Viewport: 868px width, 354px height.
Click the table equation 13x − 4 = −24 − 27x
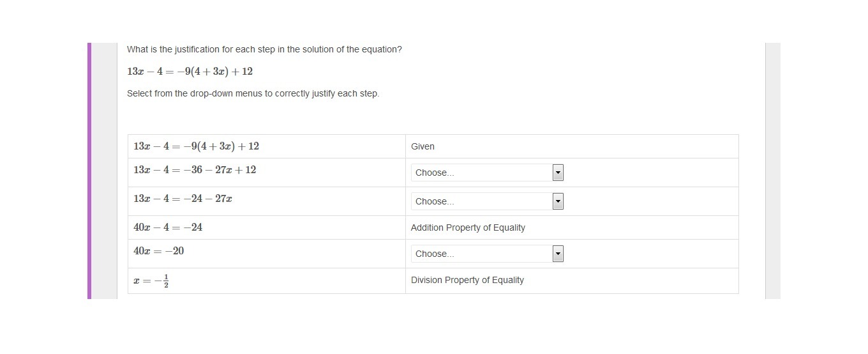coord(183,199)
